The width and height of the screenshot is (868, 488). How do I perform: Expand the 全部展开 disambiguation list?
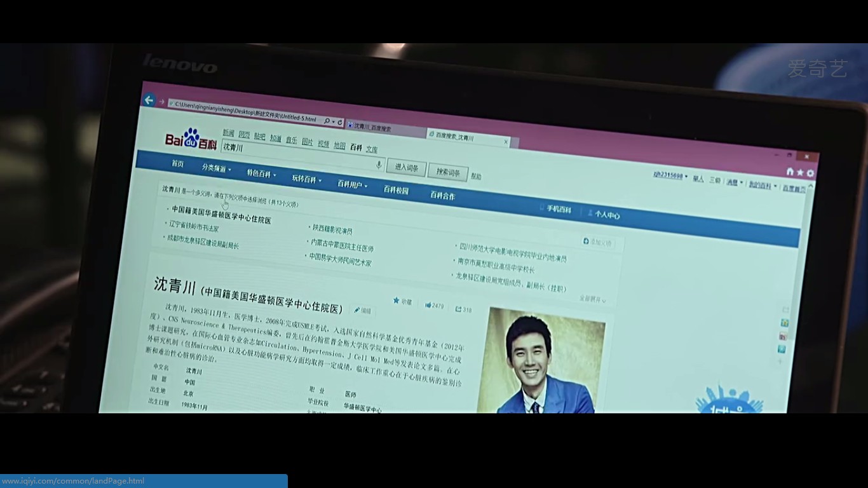pyautogui.click(x=592, y=299)
